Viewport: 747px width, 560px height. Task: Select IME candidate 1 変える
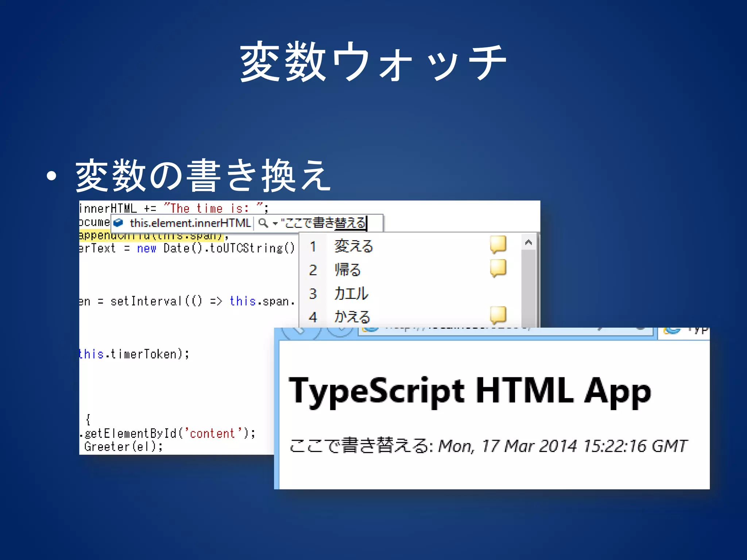[x=354, y=246]
